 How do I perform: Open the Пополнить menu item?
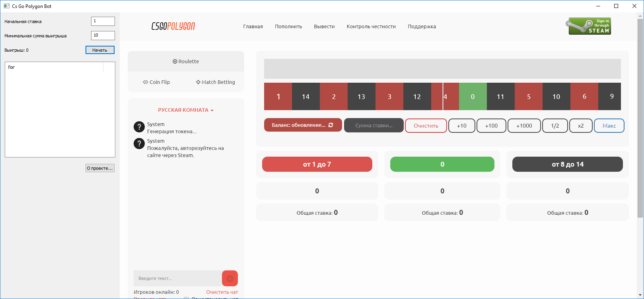pyautogui.click(x=288, y=27)
